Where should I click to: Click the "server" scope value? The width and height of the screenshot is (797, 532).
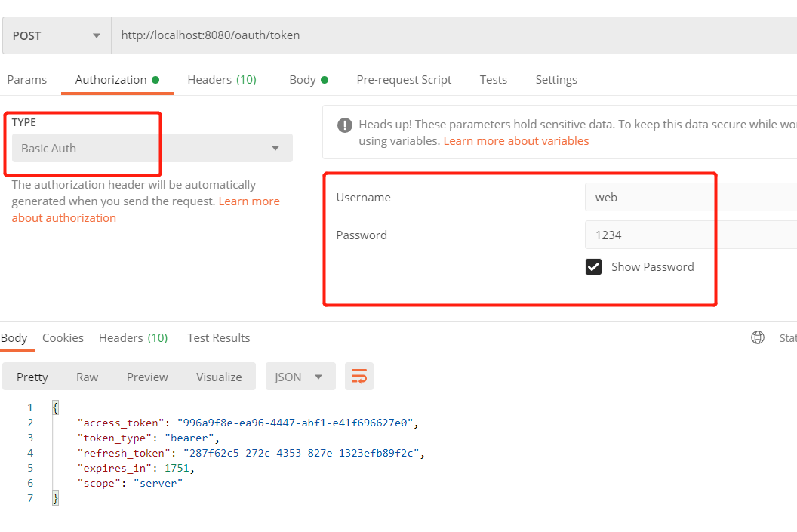(158, 483)
